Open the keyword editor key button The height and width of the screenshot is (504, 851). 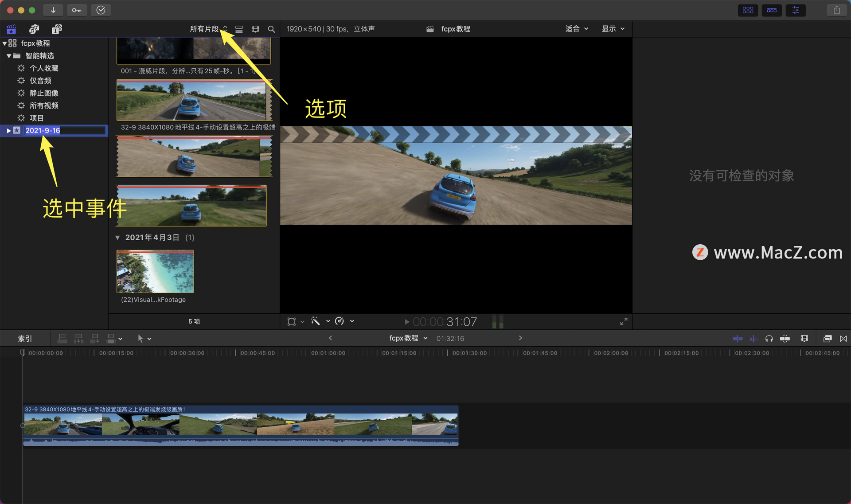pyautogui.click(x=77, y=10)
